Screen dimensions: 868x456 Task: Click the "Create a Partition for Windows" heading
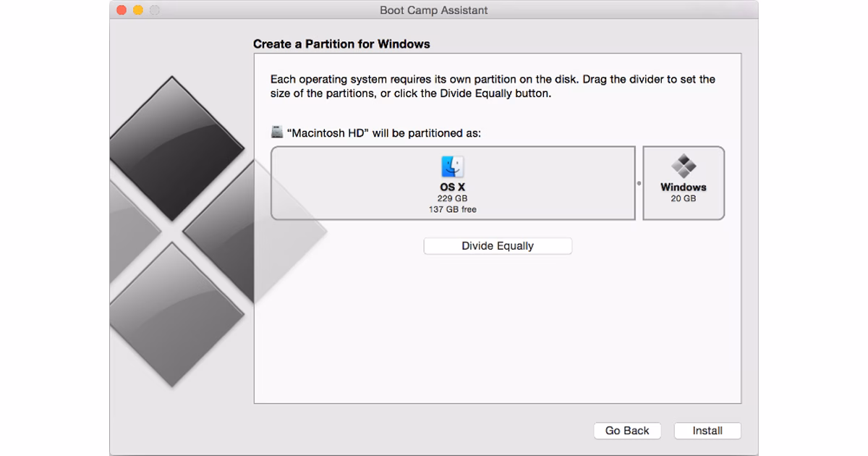click(x=341, y=44)
